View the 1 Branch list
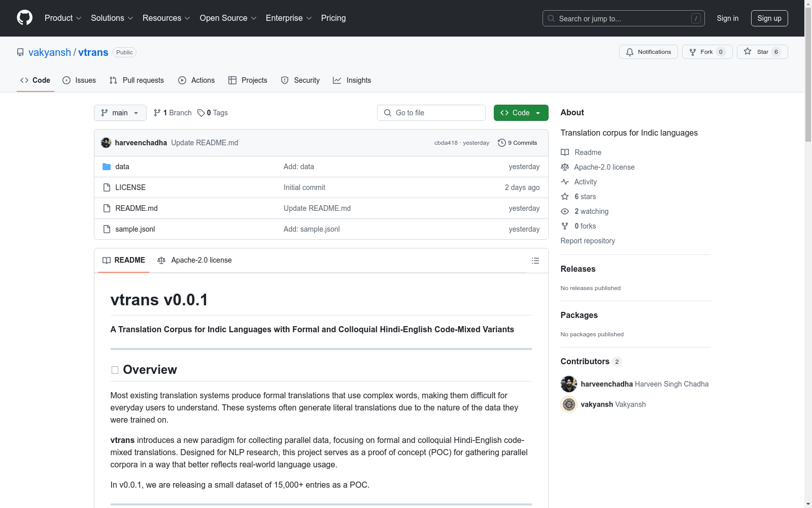 click(173, 113)
